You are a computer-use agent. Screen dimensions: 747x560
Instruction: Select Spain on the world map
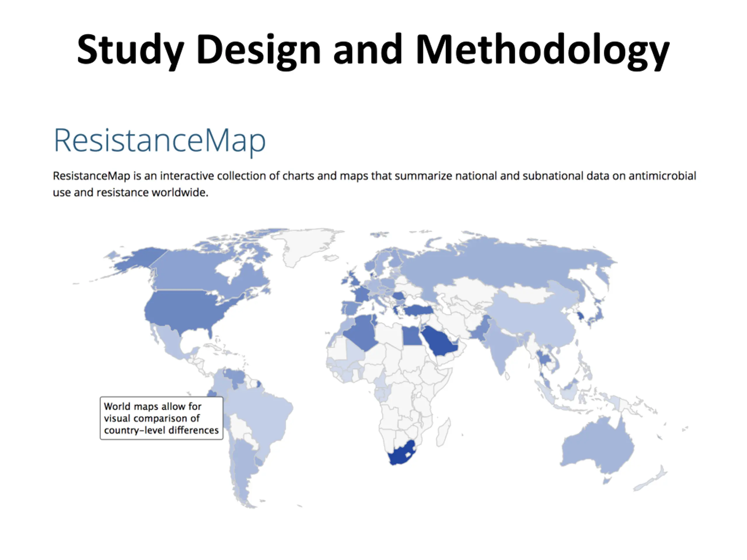pyautogui.click(x=351, y=308)
